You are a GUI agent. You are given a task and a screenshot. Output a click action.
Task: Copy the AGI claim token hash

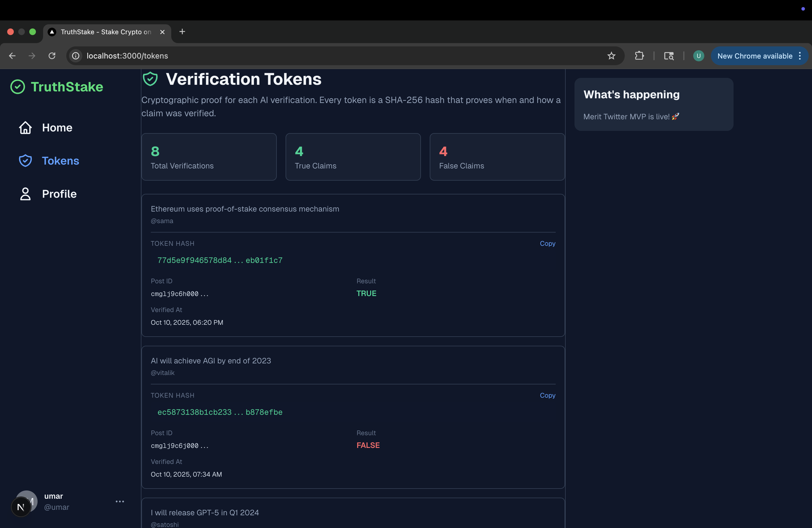pyautogui.click(x=547, y=395)
